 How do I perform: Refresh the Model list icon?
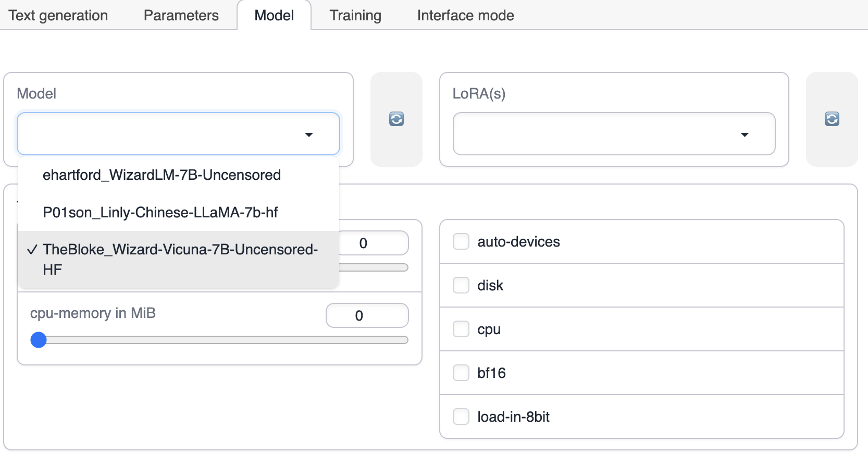(x=396, y=119)
